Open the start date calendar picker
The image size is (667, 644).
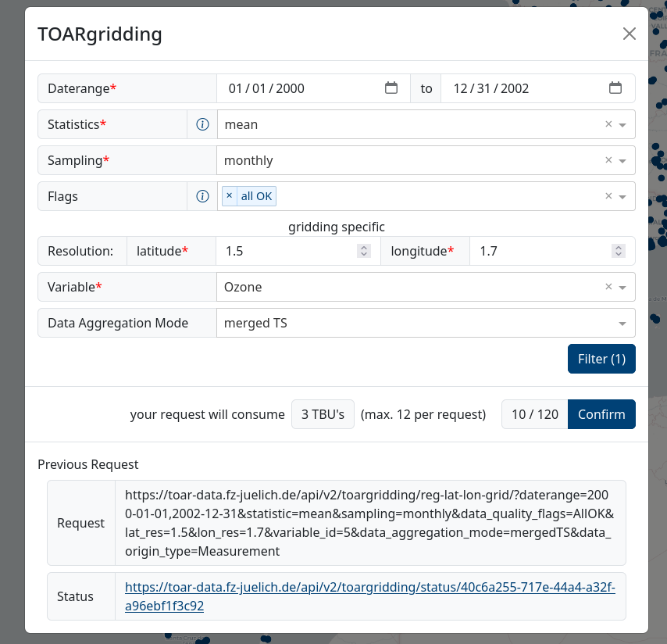click(391, 88)
